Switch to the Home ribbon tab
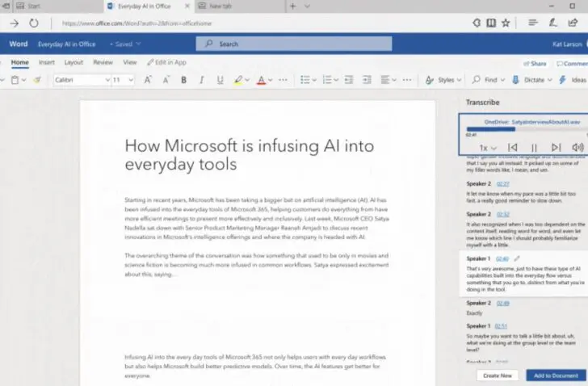This screenshot has height=386, width=588. coord(20,63)
